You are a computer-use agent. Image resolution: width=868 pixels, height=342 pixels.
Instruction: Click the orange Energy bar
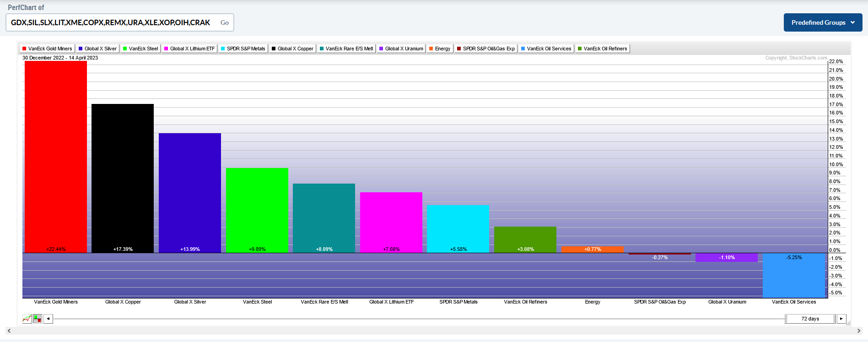[x=593, y=249]
